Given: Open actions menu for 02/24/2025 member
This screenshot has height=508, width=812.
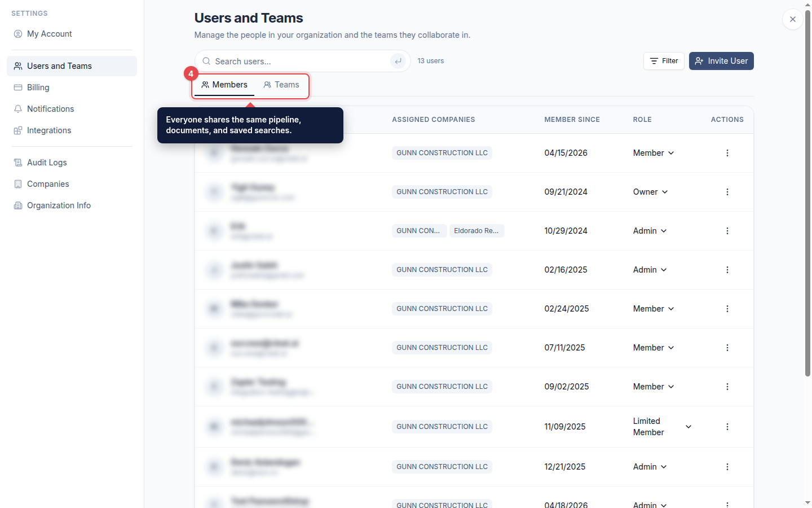Looking at the screenshot, I should pos(727,309).
